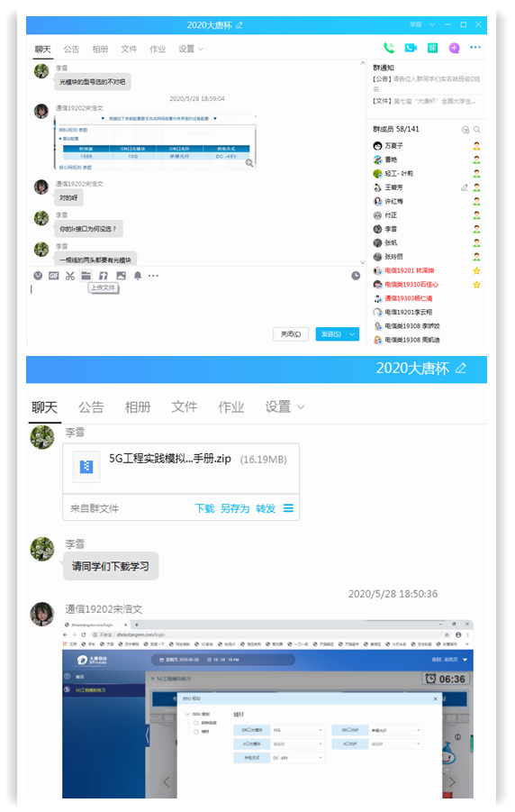Expand more options ellipsis in chat toolbar
The height and width of the screenshot is (812, 515).
(153, 276)
